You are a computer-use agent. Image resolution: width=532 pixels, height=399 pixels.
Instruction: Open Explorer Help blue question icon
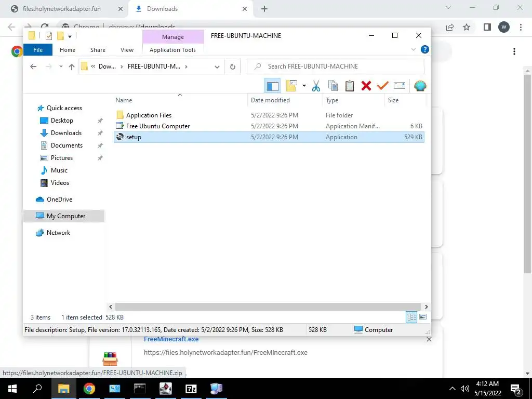(425, 49)
